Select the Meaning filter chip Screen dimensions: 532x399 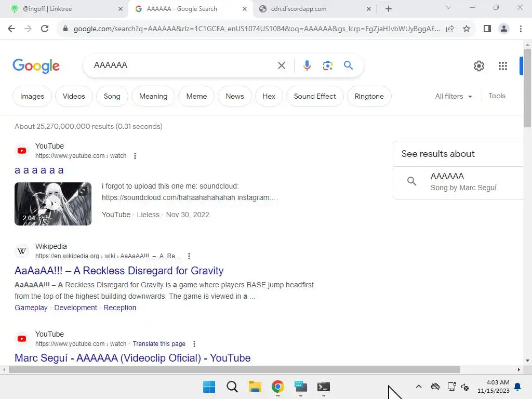click(153, 96)
